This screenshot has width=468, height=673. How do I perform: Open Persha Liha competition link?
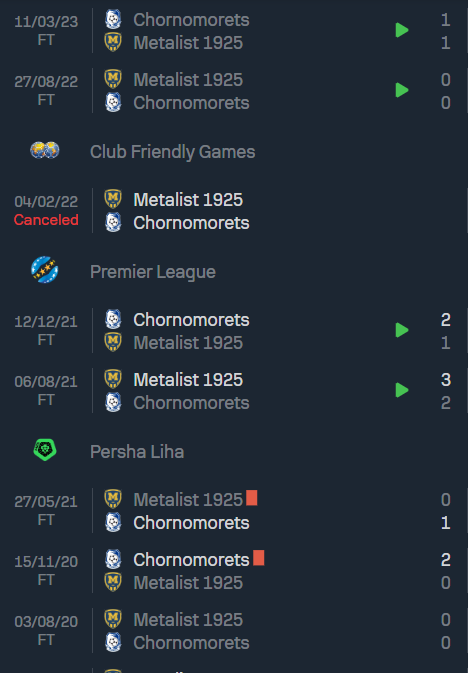[x=137, y=452]
